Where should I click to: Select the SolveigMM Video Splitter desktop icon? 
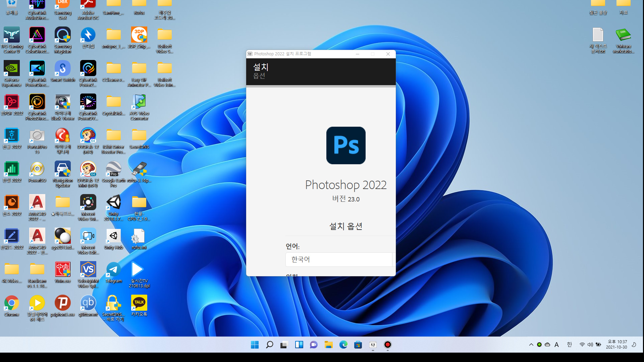tap(88, 275)
